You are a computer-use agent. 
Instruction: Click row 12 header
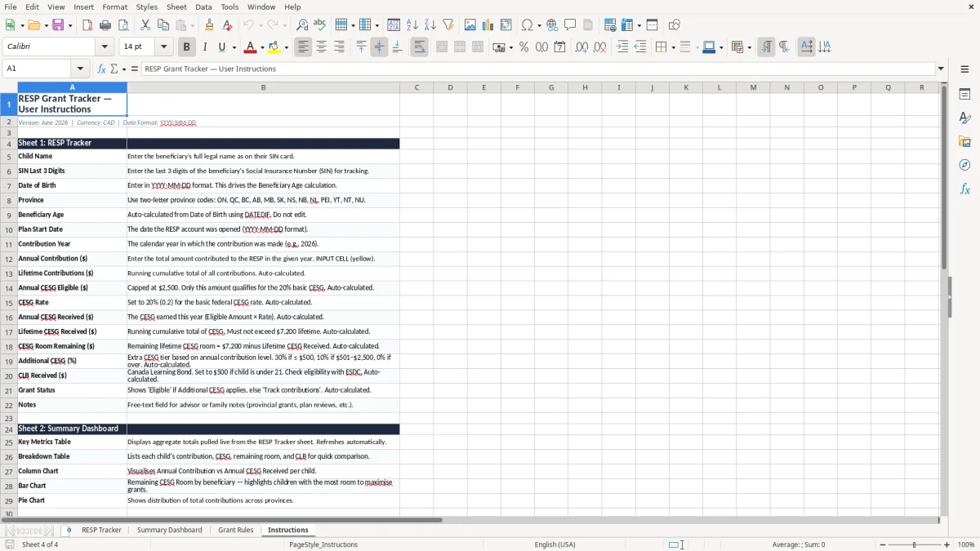click(x=9, y=259)
